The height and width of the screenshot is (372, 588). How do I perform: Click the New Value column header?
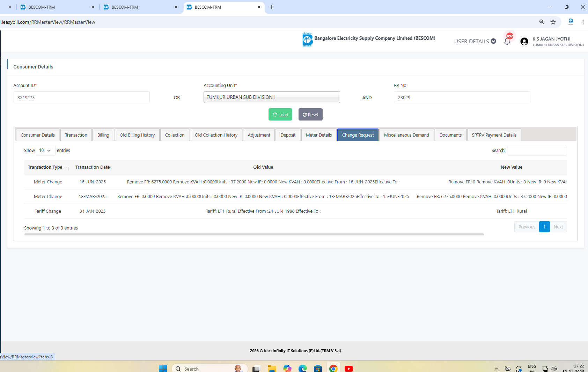512,167
